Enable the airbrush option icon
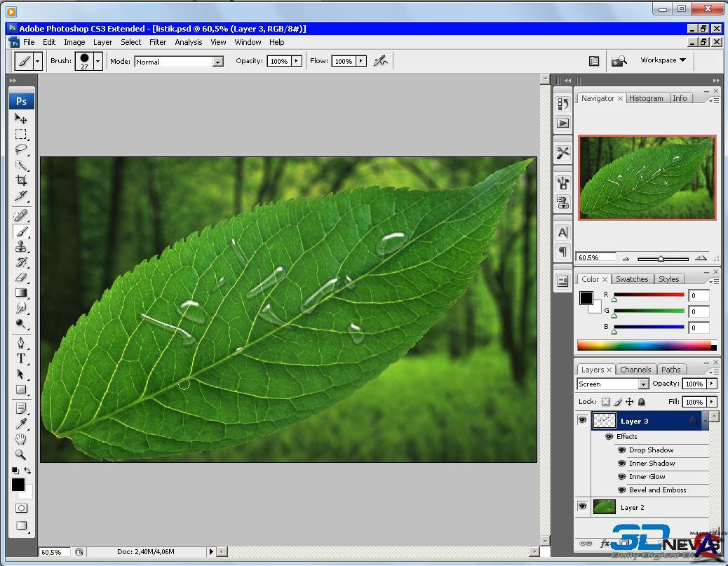 click(x=381, y=61)
